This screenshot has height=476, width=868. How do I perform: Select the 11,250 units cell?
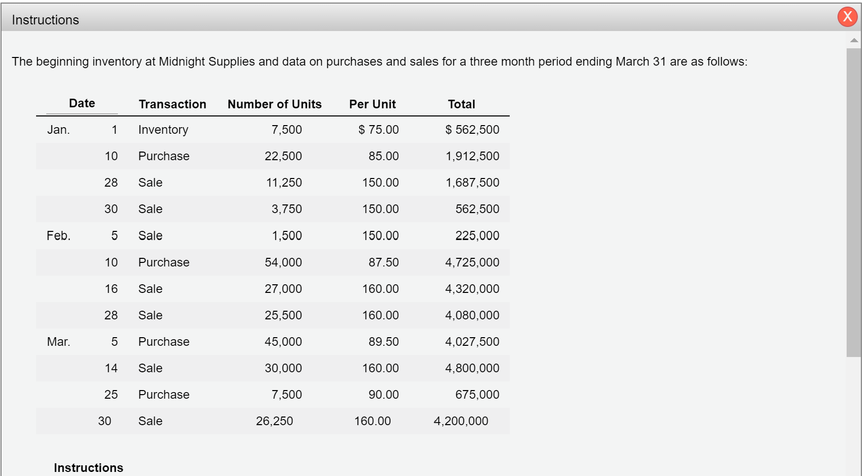[284, 183]
